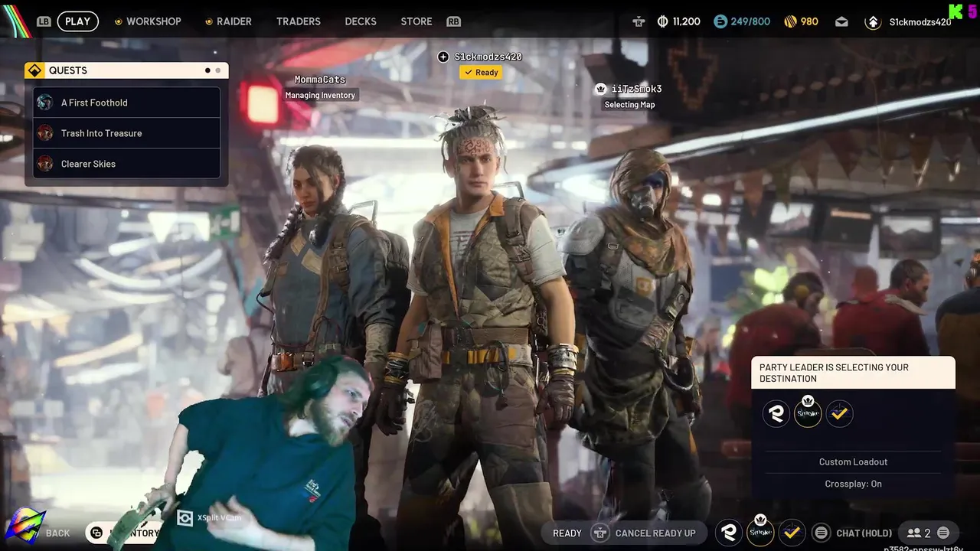
Task: Select the iiTzSmok3 player name
Action: [x=636, y=89]
